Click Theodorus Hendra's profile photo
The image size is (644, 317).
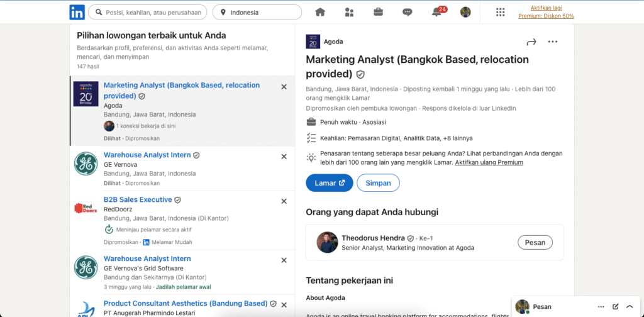point(327,242)
